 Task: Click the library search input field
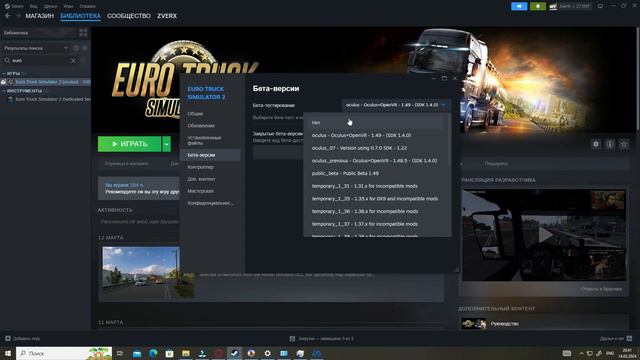click(x=40, y=60)
